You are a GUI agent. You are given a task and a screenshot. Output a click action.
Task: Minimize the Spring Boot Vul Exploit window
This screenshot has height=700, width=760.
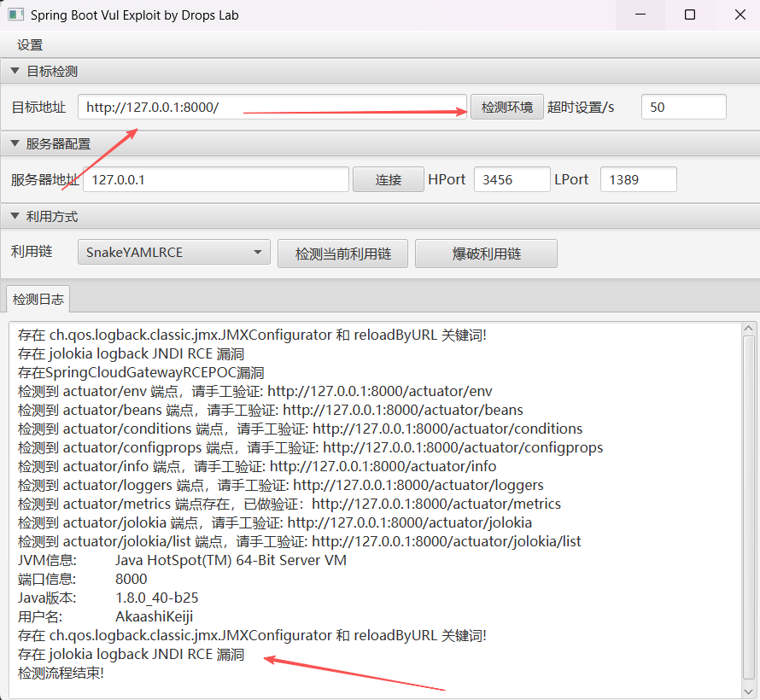click(640, 15)
